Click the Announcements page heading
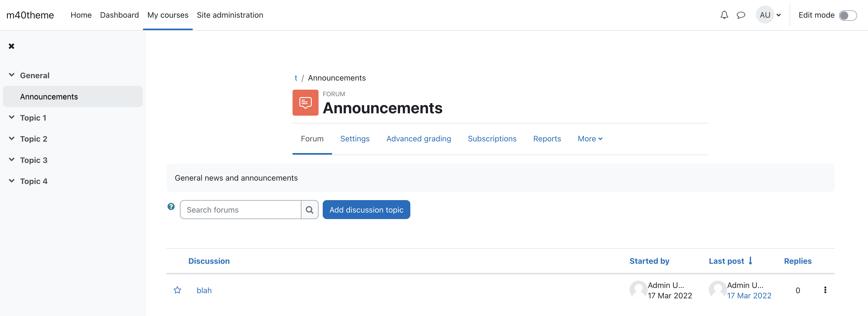 point(383,108)
